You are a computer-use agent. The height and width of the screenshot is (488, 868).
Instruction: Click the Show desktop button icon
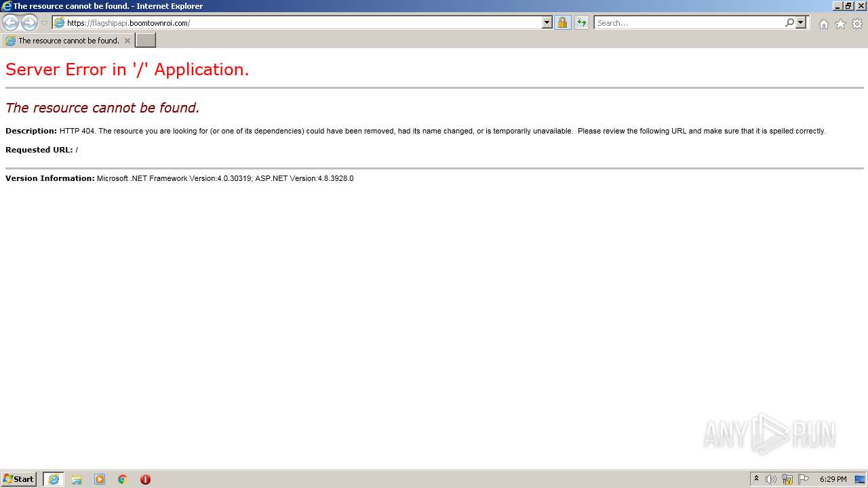coord(861,479)
